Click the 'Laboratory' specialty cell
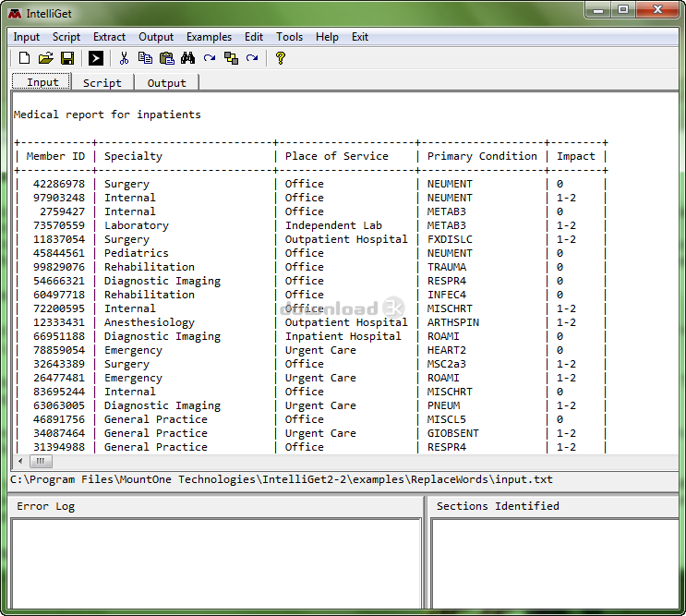The image size is (686, 616). pyautogui.click(x=137, y=225)
